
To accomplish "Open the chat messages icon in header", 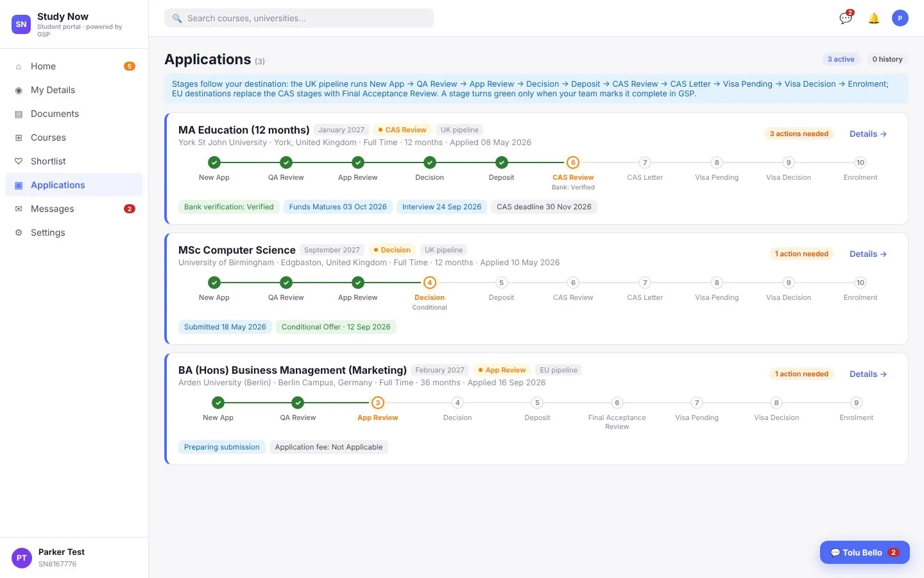I will pos(846,18).
